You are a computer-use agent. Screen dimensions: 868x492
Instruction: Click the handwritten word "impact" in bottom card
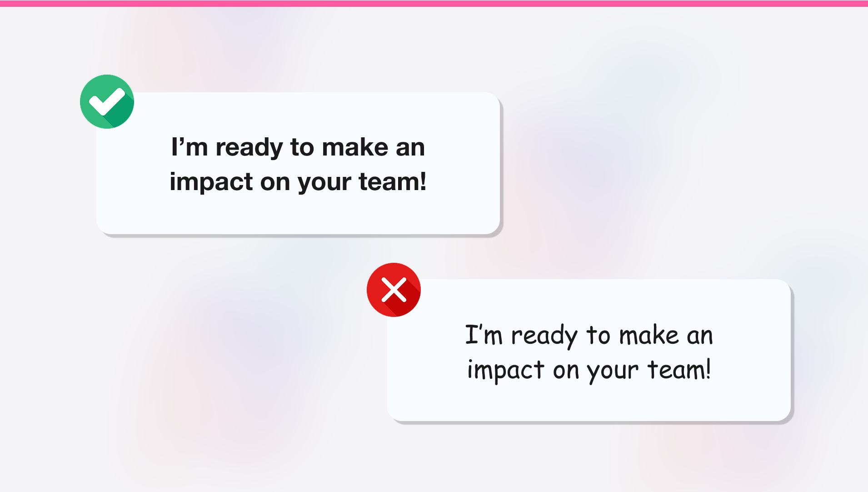505,371
